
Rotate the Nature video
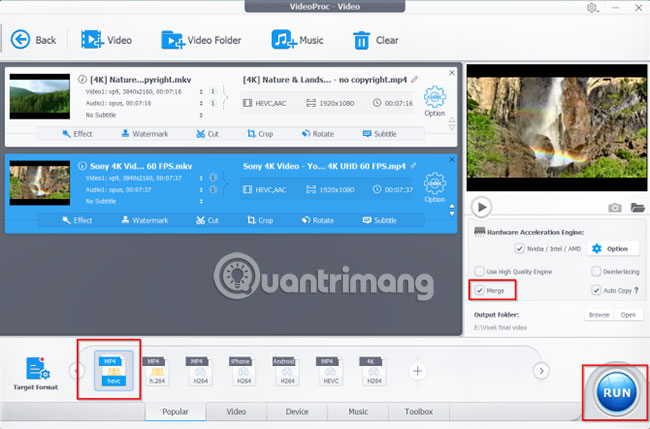[318, 134]
